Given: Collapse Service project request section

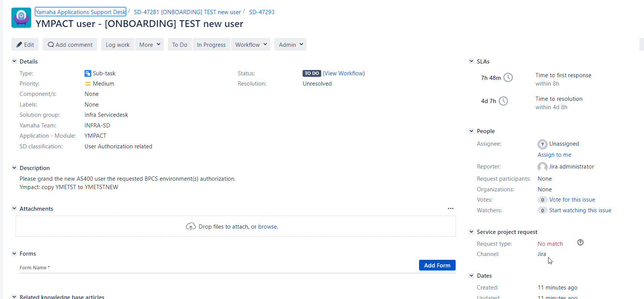Looking at the screenshot, I should [x=471, y=232].
